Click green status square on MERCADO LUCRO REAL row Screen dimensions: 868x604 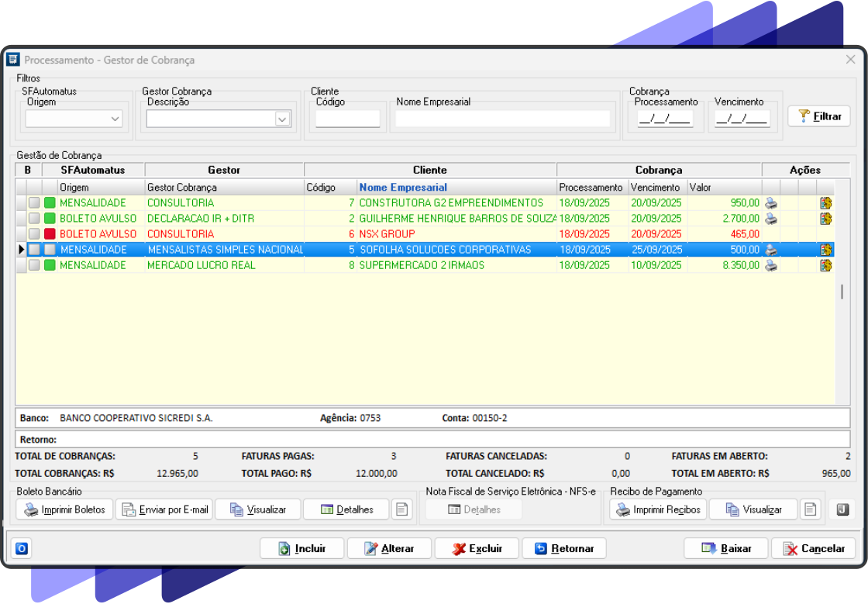pos(50,265)
